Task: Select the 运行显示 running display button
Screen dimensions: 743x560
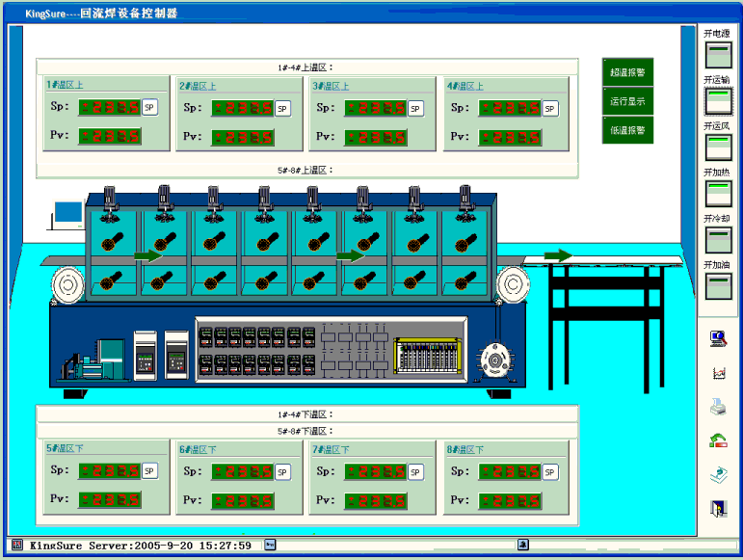Action: click(x=627, y=100)
